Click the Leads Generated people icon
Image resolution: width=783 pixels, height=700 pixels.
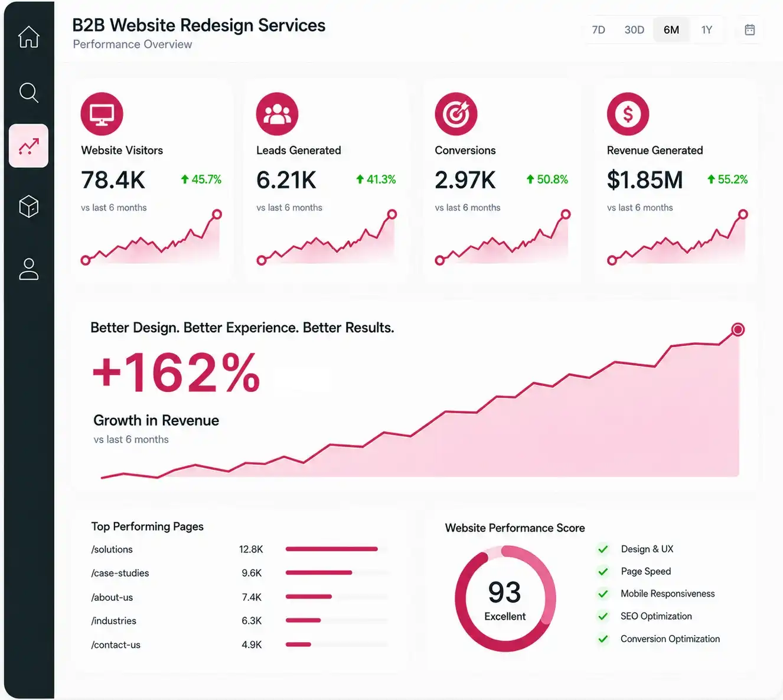pyautogui.click(x=277, y=114)
